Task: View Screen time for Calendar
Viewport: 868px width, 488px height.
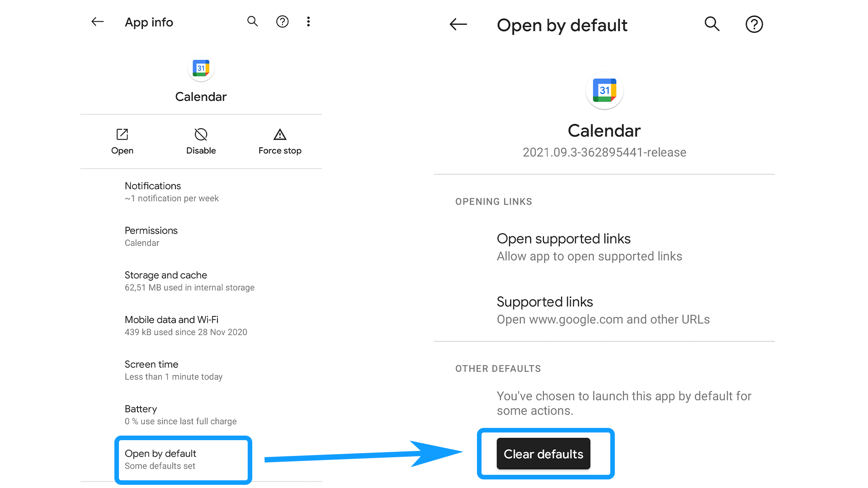Action: pos(201,370)
